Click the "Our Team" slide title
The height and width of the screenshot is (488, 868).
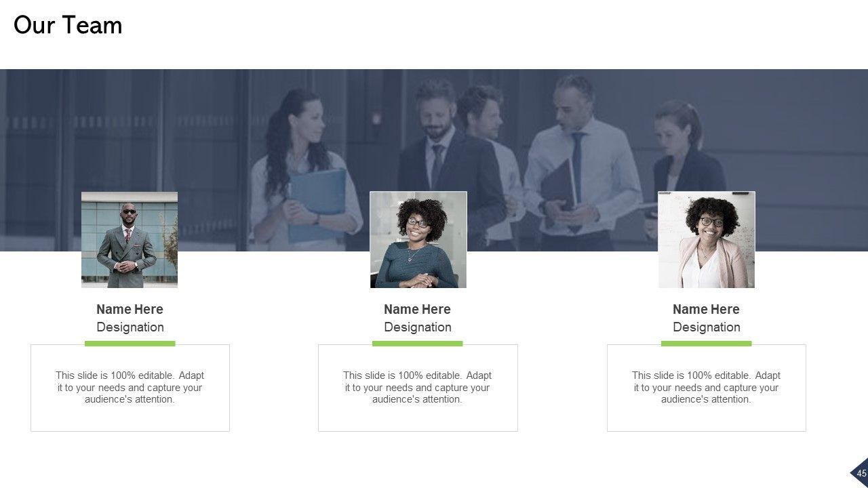[68, 26]
